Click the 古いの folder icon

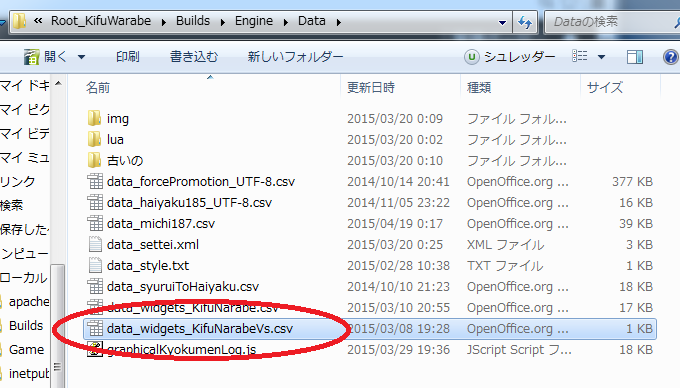tap(94, 160)
